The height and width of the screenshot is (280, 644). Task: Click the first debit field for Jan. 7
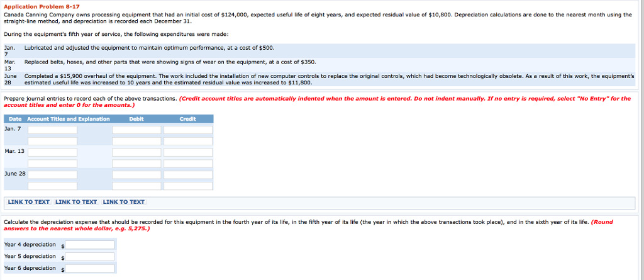click(x=136, y=130)
